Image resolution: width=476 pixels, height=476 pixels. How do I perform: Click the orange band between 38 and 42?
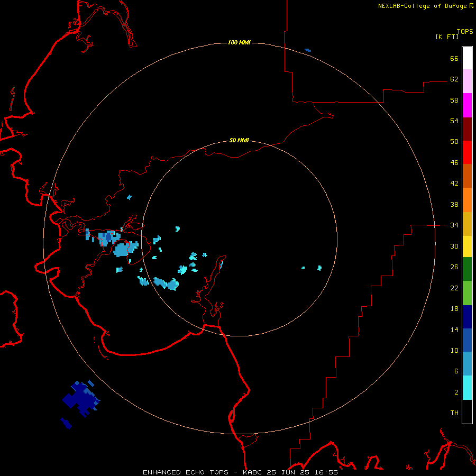coord(467,200)
